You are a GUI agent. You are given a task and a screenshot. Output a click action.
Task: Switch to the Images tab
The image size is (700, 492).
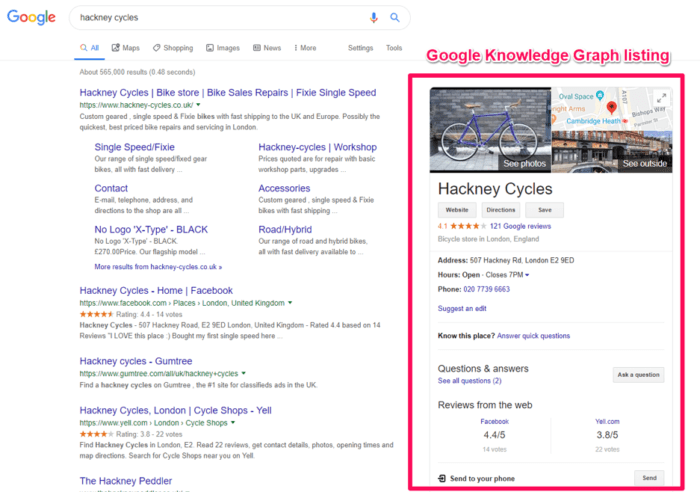223,48
